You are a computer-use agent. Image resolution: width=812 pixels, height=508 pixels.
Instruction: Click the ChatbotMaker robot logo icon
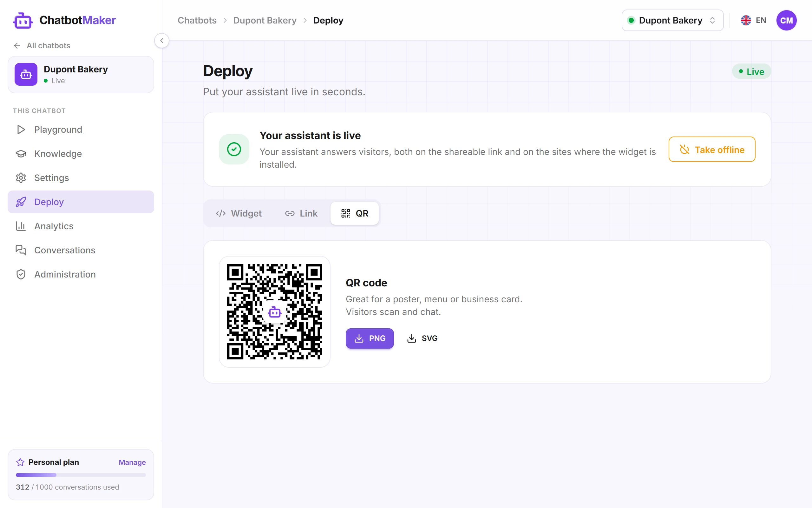click(x=23, y=21)
